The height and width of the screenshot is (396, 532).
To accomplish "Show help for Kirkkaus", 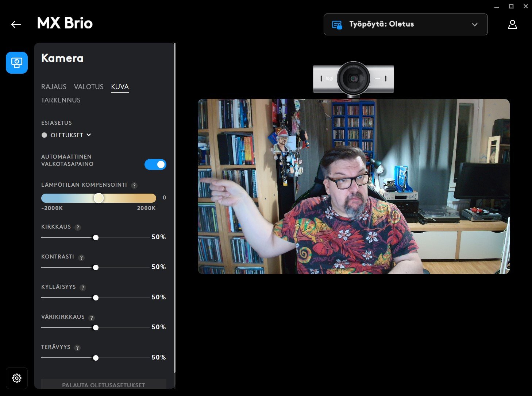I will pyautogui.click(x=78, y=228).
